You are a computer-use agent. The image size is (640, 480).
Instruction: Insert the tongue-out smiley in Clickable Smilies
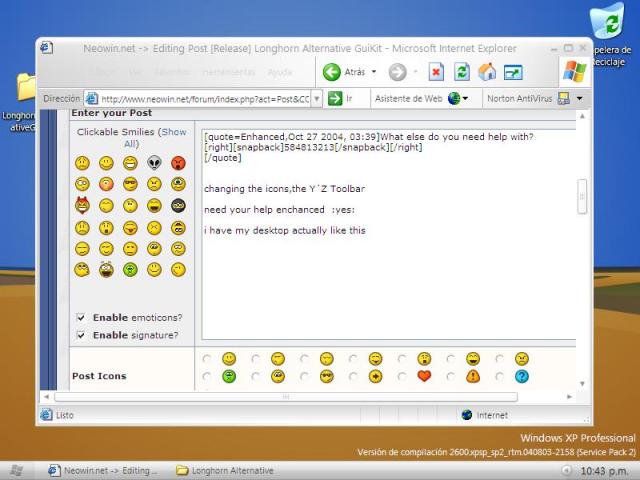(x=130, y=228)
